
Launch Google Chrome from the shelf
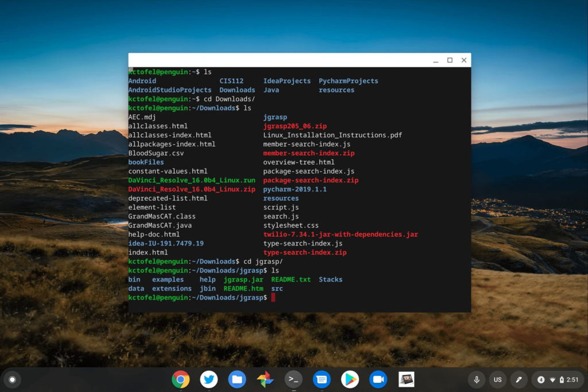coord(180,379)
